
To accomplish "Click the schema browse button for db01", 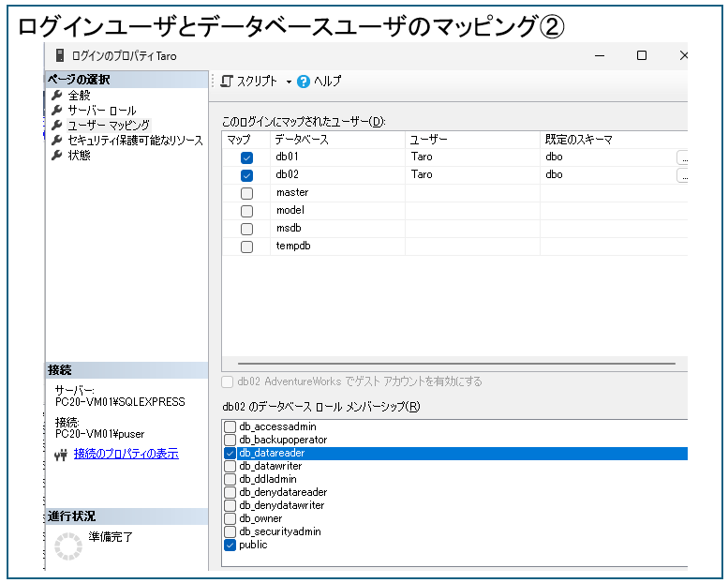I will coord(682,158).
